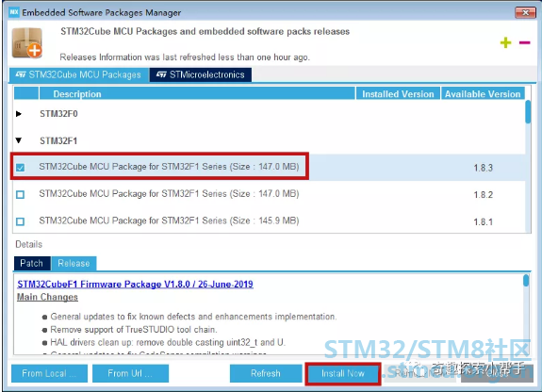Click the details pane vertical scrollbar thumb
The image size is (542, 392).
click(x=526, y=281)
